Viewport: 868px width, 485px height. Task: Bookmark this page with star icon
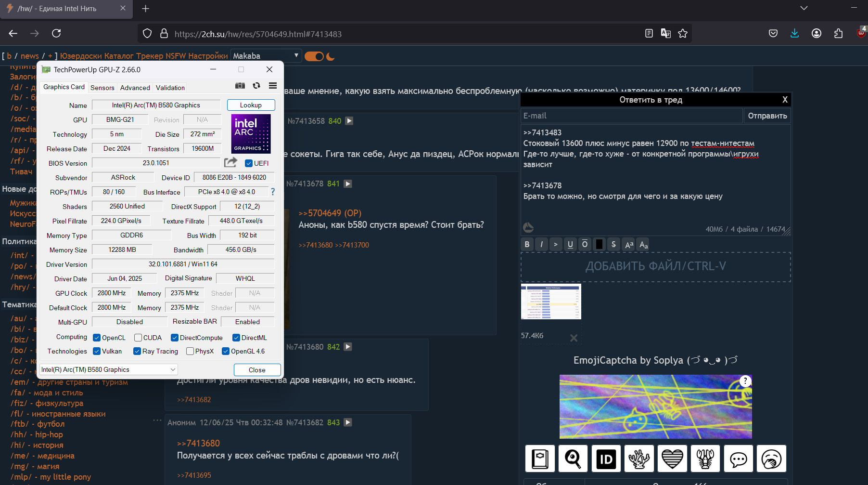(683, 33)
